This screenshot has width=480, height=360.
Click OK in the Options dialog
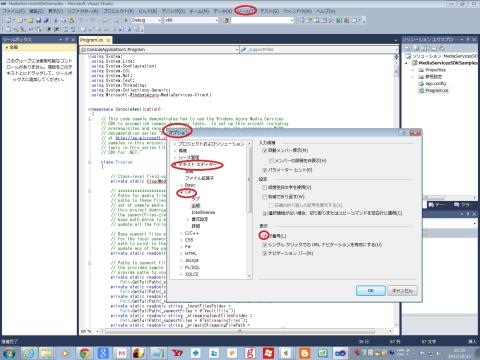tap(371, 291)
